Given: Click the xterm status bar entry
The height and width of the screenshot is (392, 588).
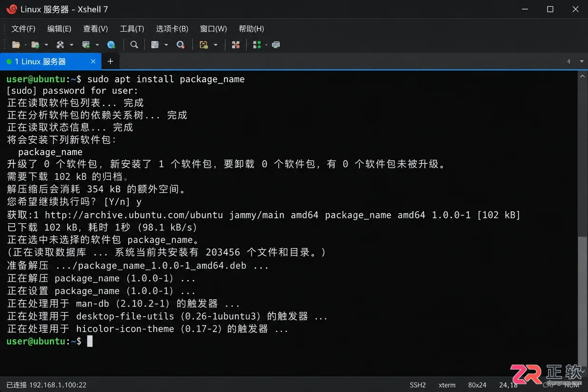Looking at the screenshot, I should 447,385.
